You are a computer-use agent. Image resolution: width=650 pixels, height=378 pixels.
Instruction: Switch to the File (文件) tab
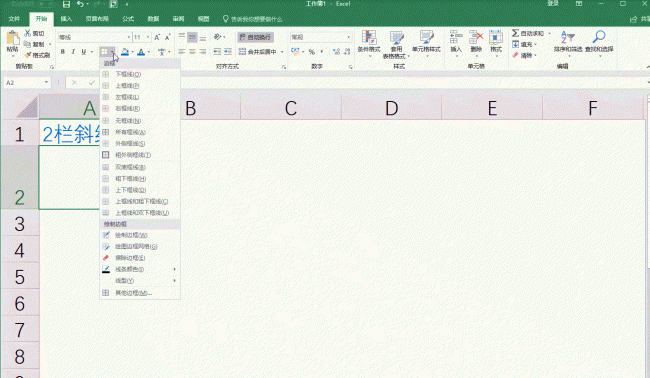point(14,19)
